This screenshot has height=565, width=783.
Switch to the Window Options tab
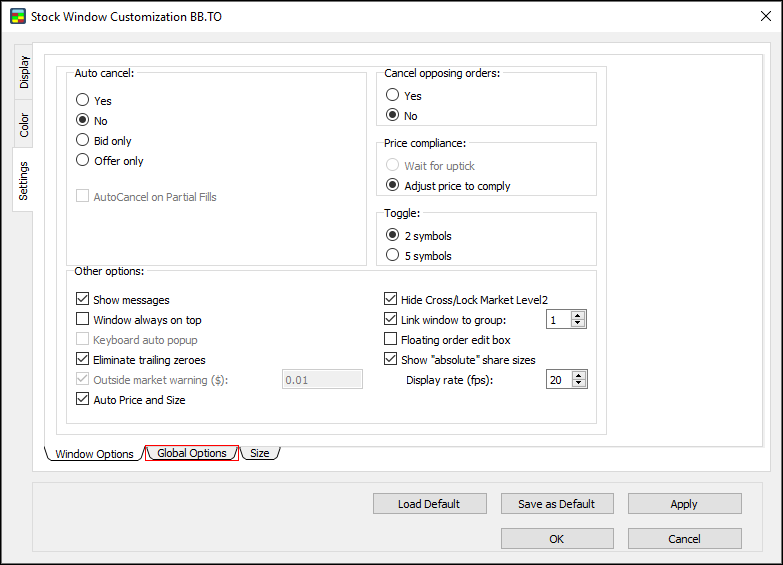94,454
